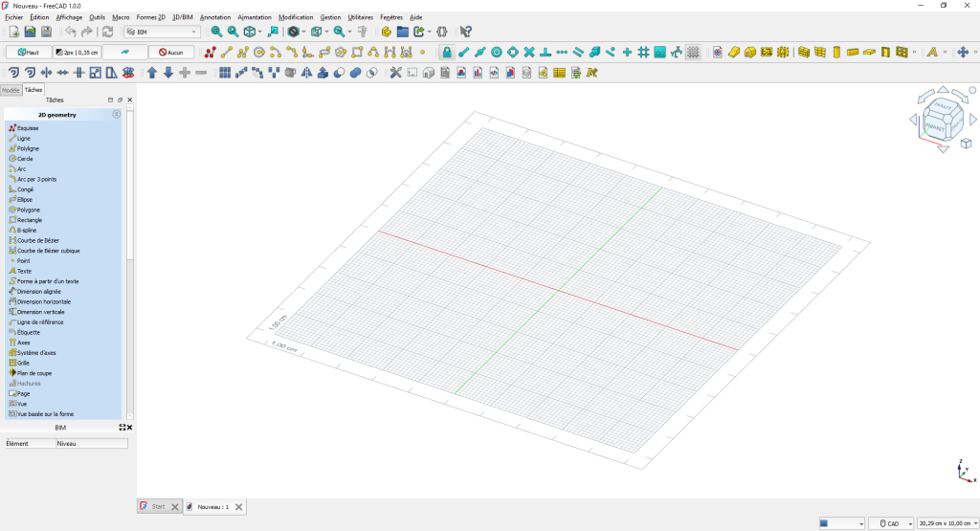The image size is (980, 531).
Task: Click the Fit all zoom icon
Action: click(x=216, y=32)
